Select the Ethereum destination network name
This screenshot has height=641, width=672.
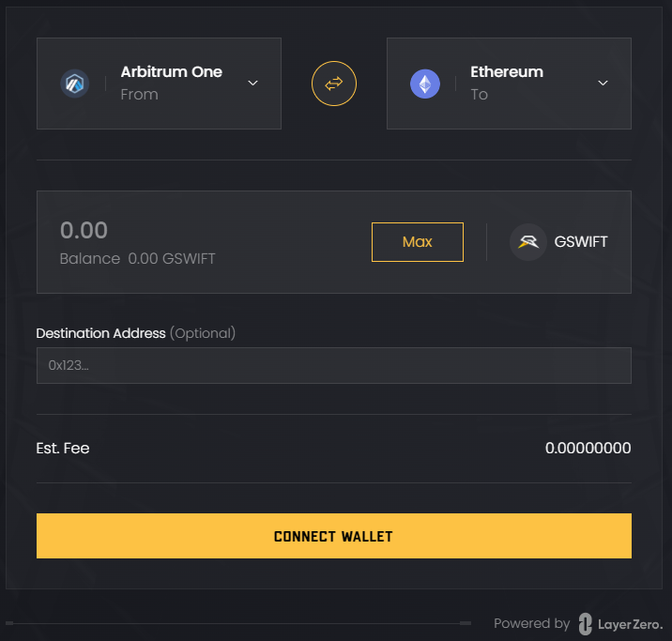(507, 72)
